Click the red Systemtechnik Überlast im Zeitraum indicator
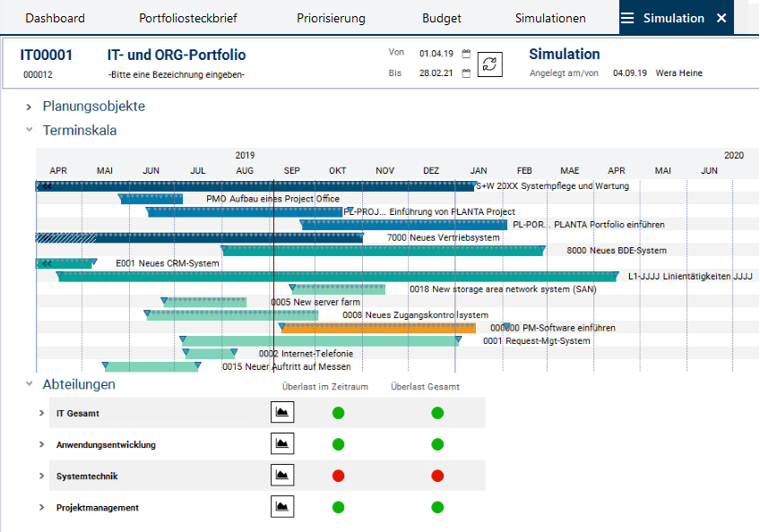The width and height of the screenshot is (760, 532). [x=338, y=476]
